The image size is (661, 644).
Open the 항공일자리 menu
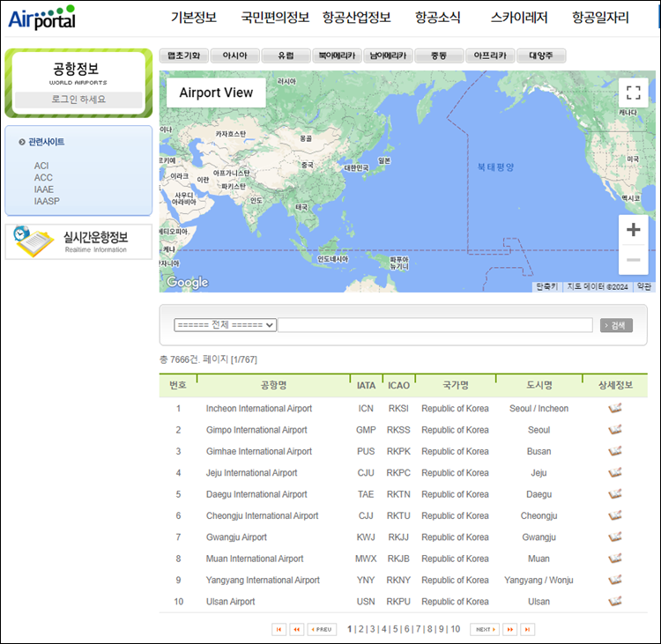coord(600,18)
